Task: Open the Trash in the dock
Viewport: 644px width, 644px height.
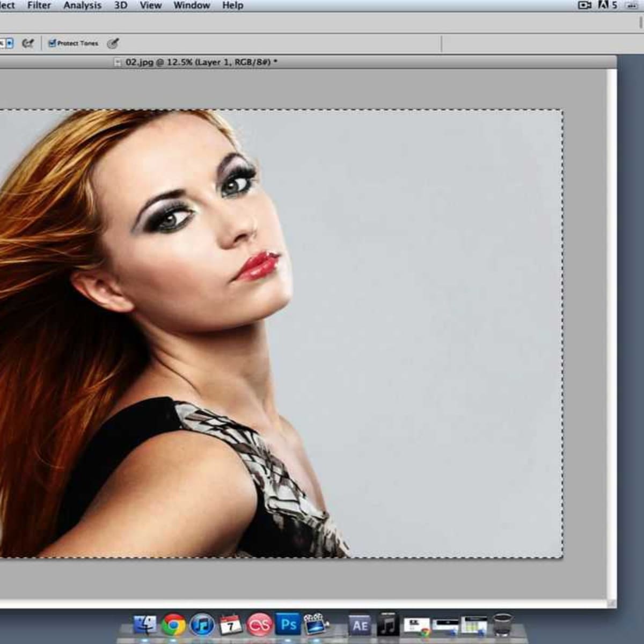Action: tap(503, 626)
